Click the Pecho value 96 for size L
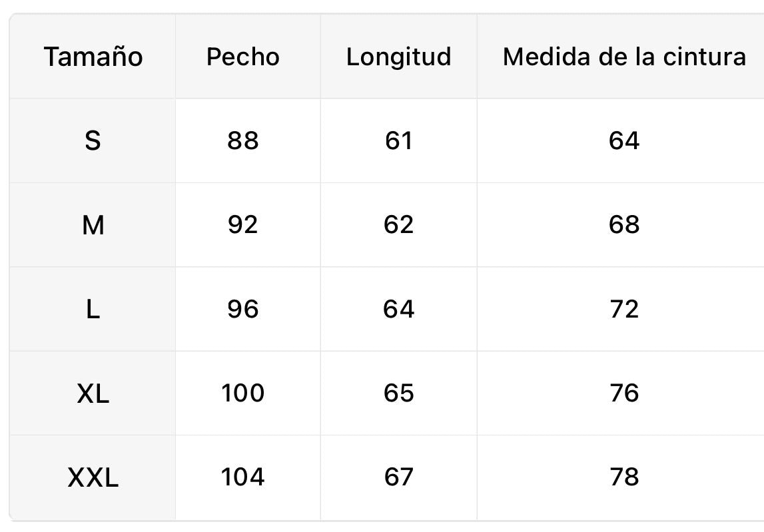 242,309
